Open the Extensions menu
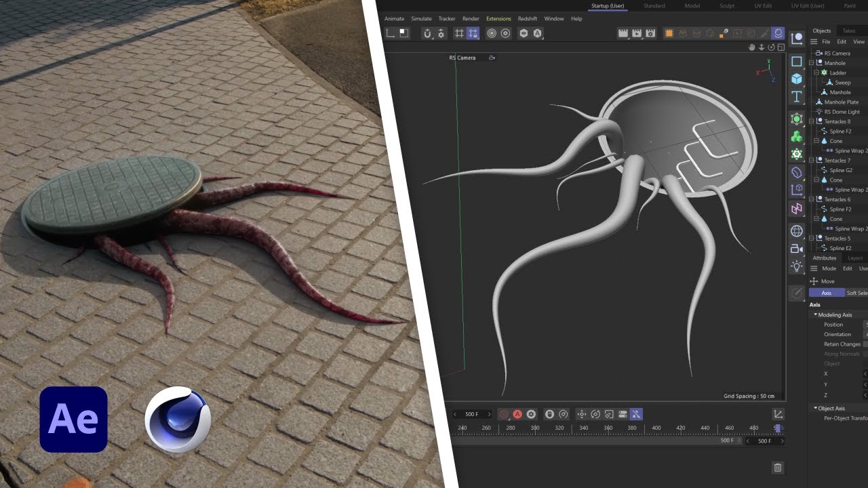 [498, 19]
